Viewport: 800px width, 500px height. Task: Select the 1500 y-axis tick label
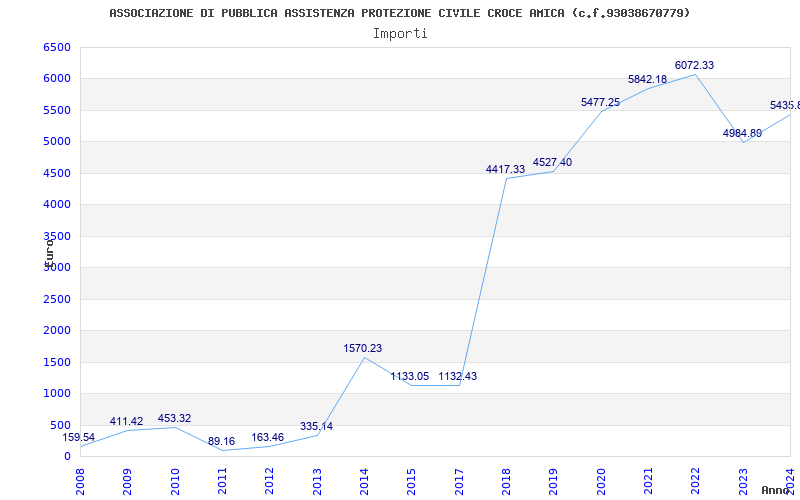[x=57, y=362]
